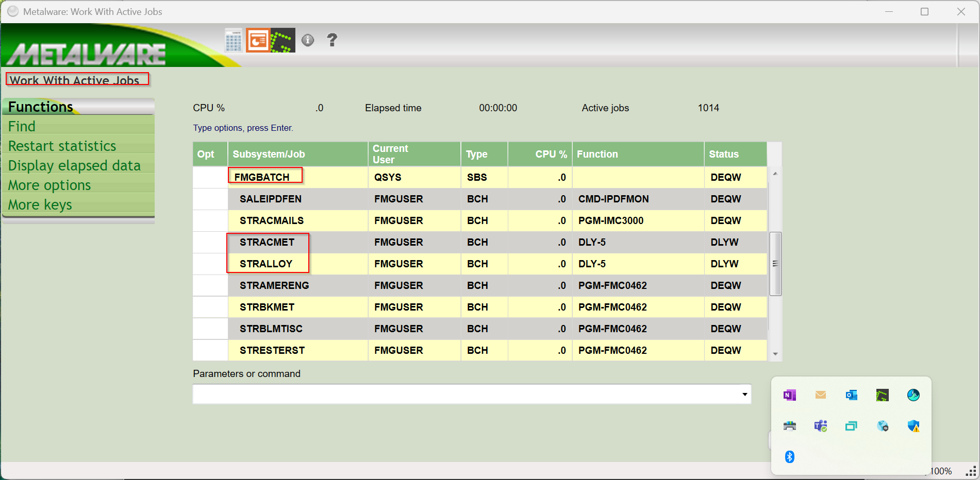Select the STRACMET job name
Viewport: 980px width, 480px height.
[267, 242]
